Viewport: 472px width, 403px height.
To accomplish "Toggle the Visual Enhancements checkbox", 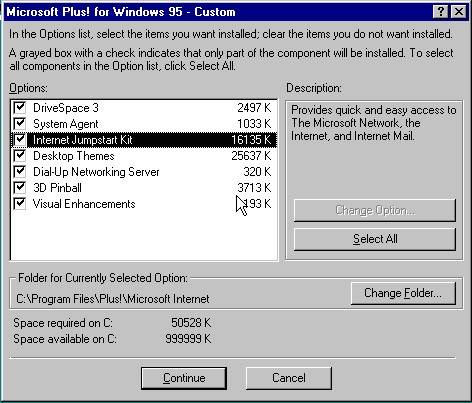I will click(x=20, y=203).
